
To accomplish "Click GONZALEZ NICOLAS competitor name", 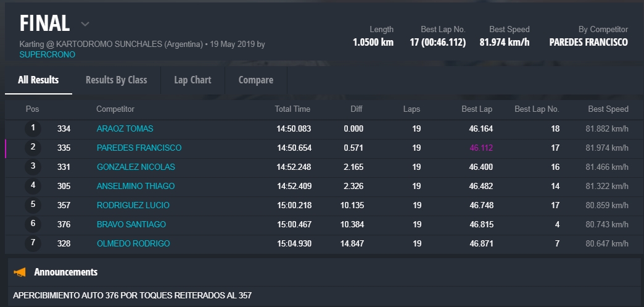I will tap(136, 167).
